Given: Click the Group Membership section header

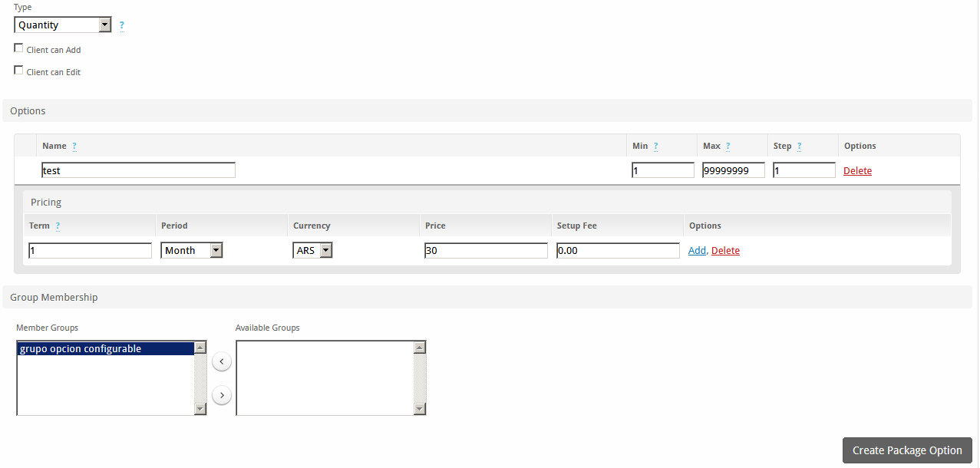Looking at the screenshot, I should (487, 297).
